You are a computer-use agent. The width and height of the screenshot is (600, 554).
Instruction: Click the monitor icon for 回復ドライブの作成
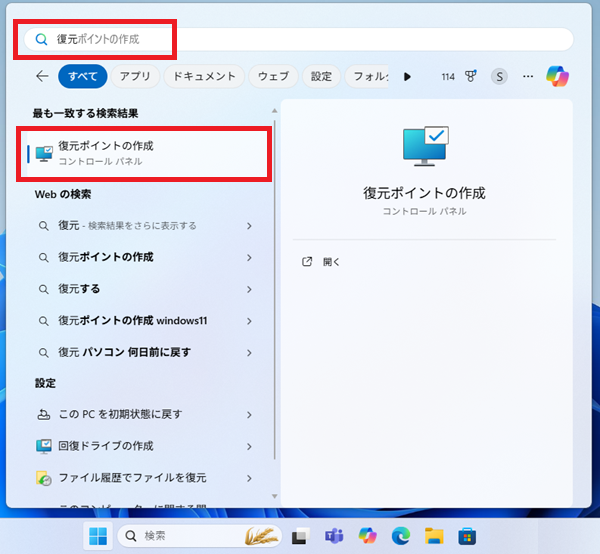[x=44, y=446]
